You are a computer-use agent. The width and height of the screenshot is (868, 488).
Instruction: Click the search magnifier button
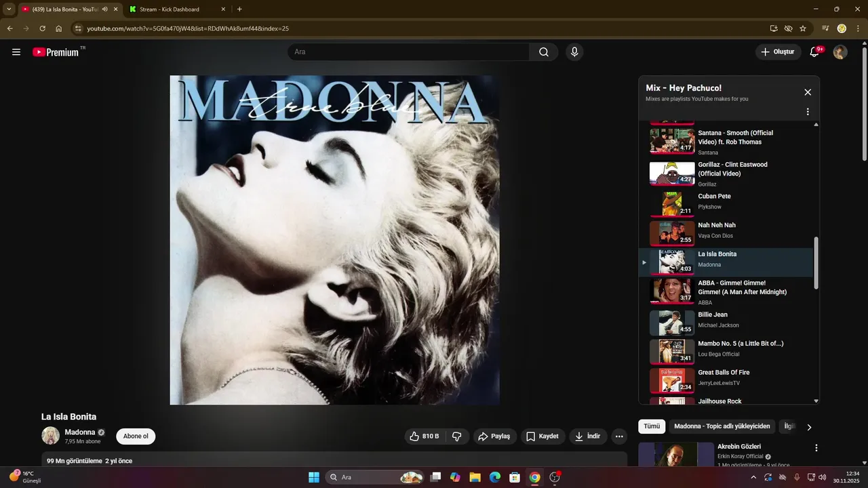(544, 52)
